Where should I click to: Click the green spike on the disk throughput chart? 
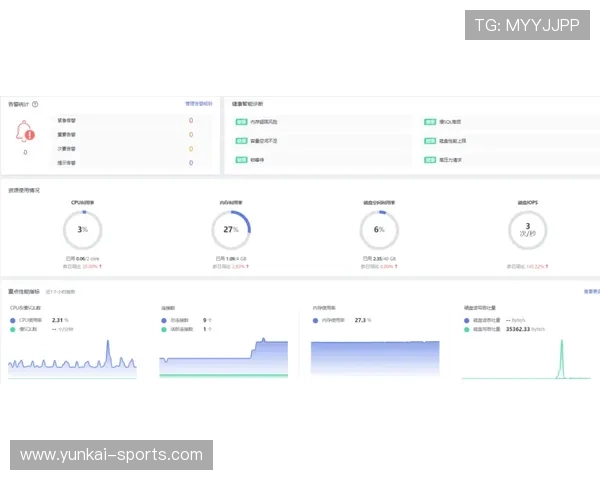pos(561,358)
